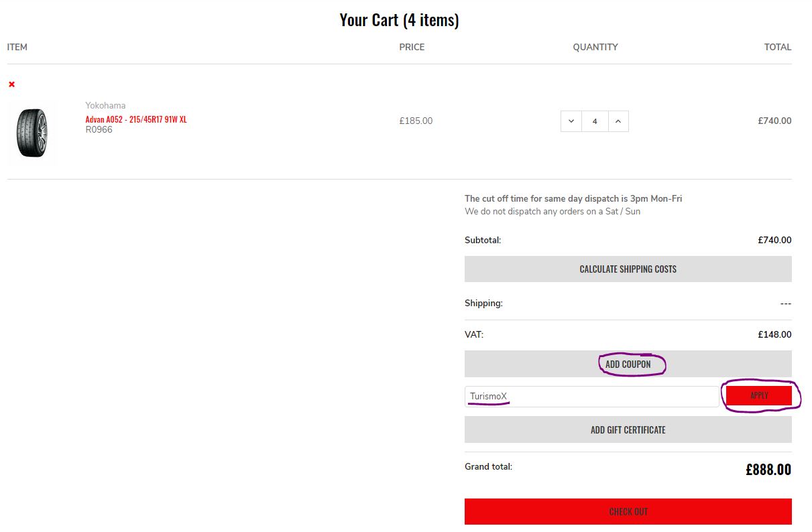Focus the coupon code field containing TurismoX
Image resolution: width=812 pixels, height=532 pixels.
click(591, 396)
